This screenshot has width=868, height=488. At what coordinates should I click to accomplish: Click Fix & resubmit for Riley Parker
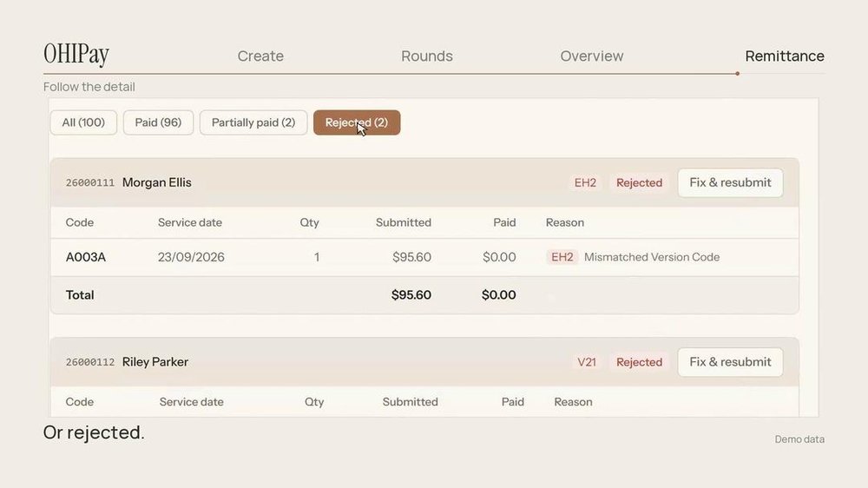730,362
